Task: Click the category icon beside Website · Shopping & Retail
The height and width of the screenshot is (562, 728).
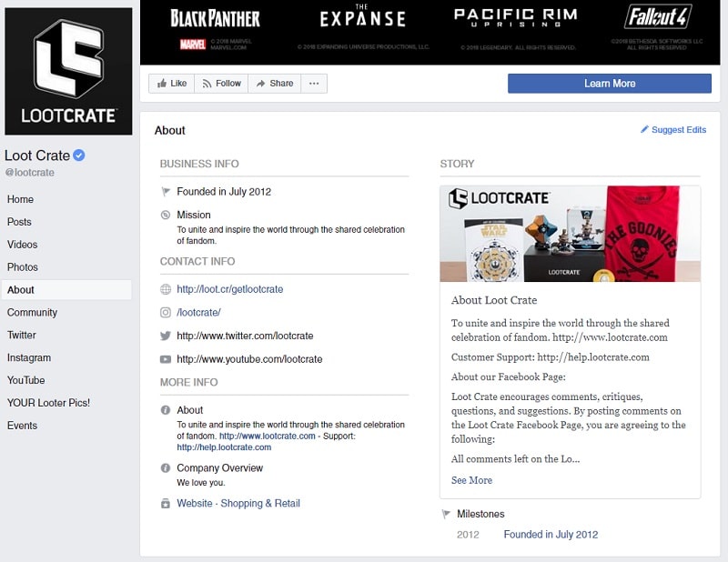Action: click(x=166, y=504)
